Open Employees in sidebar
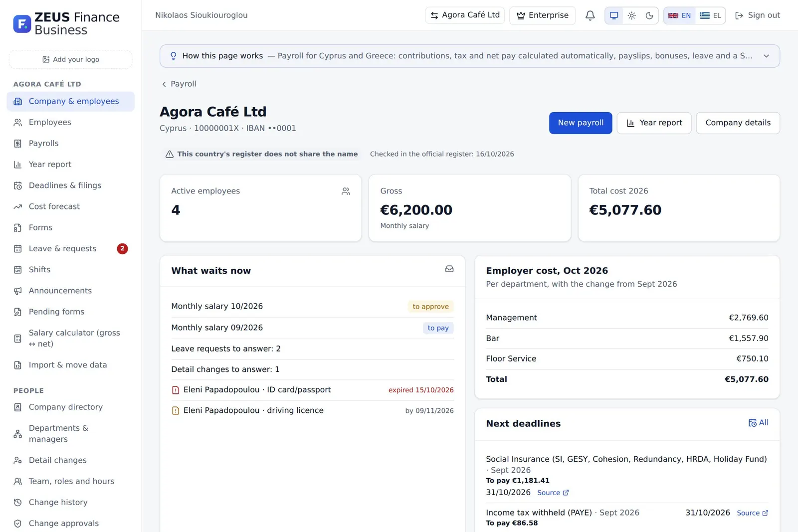798x532 pixels. click(x=70, y=122)
